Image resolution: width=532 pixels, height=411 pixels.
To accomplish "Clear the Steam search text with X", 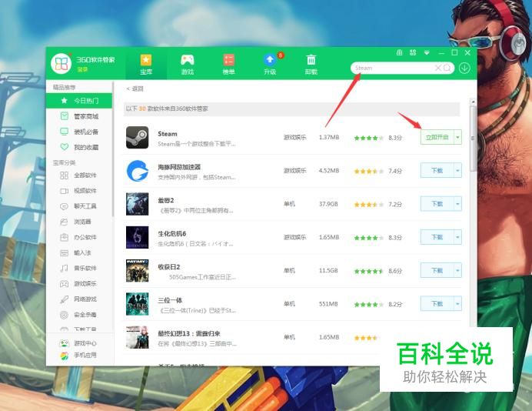I will [x=438, y=68].
